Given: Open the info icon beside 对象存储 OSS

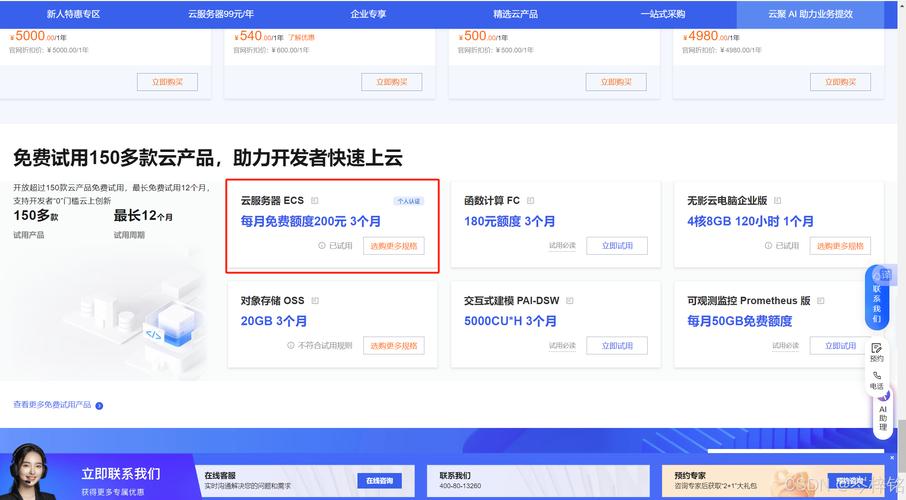Looking at the screenshot, I should coord(315,301).
